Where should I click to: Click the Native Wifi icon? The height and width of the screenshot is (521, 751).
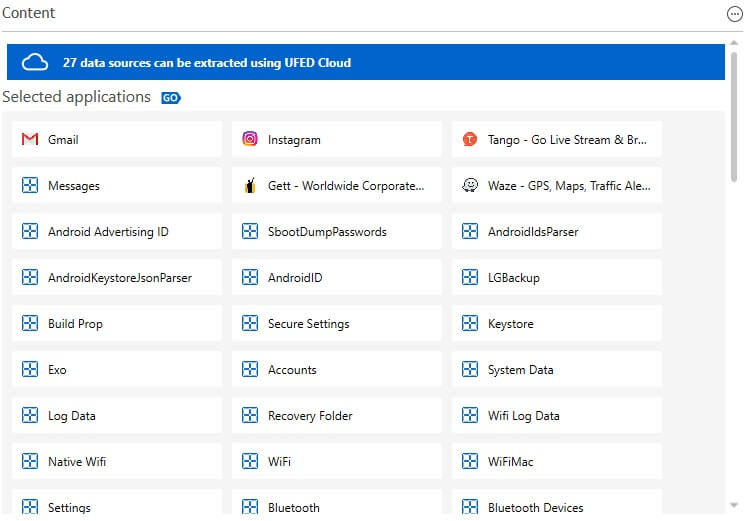(x=30, y=461)
